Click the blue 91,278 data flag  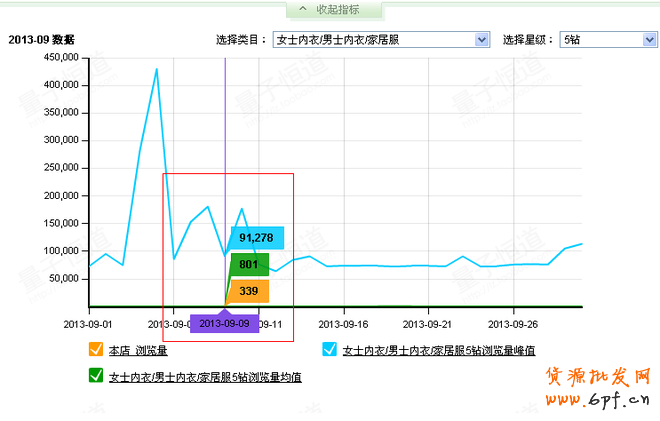pyautogui.click(x=256, y=238)
